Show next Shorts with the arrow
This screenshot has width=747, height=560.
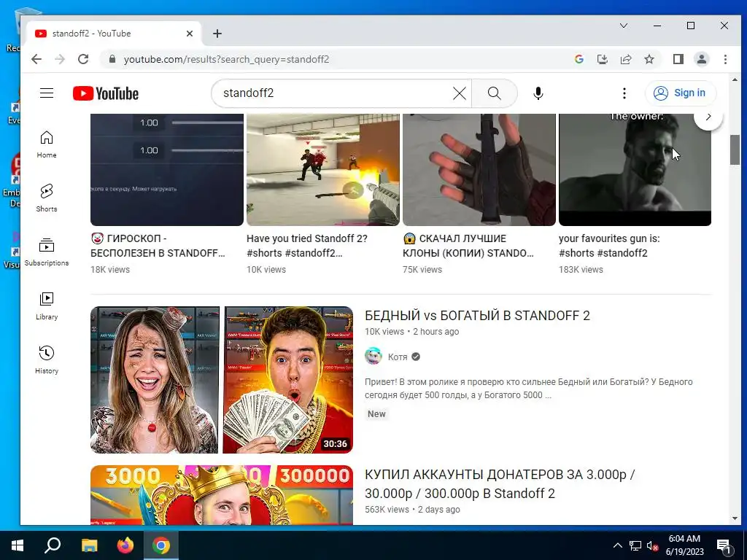(x=708, y=117)
